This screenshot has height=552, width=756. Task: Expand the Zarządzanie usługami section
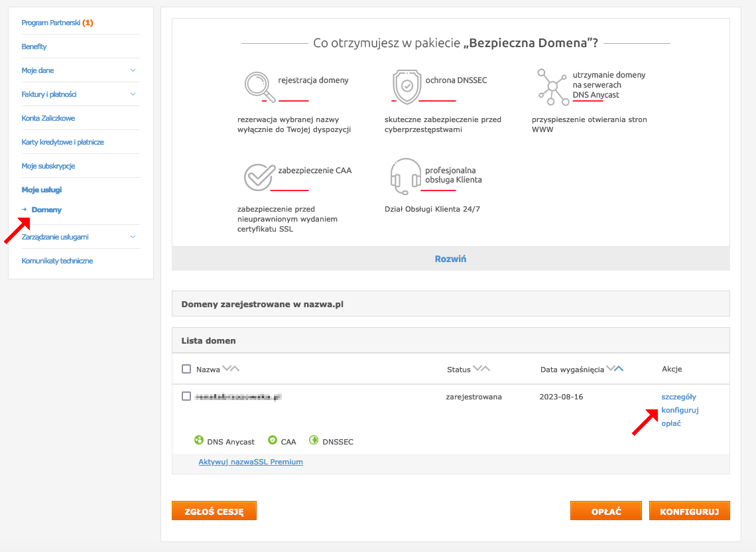coord(80,237)
